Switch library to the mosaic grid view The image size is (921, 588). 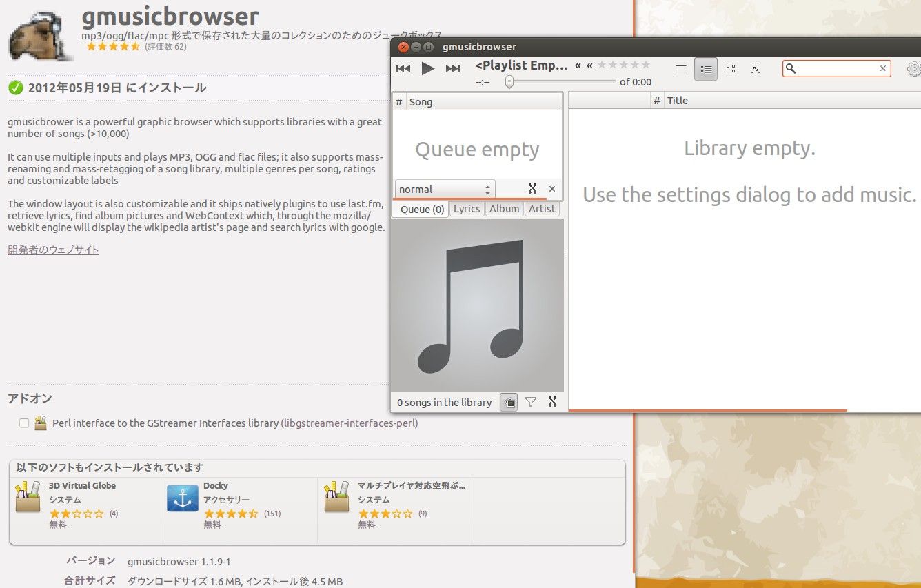click(x=731, y=69)
